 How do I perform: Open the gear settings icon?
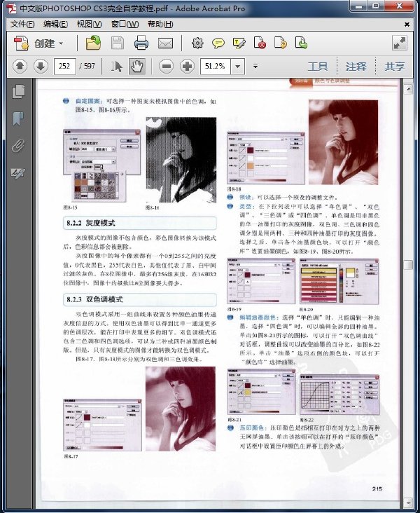pos(197,43)
